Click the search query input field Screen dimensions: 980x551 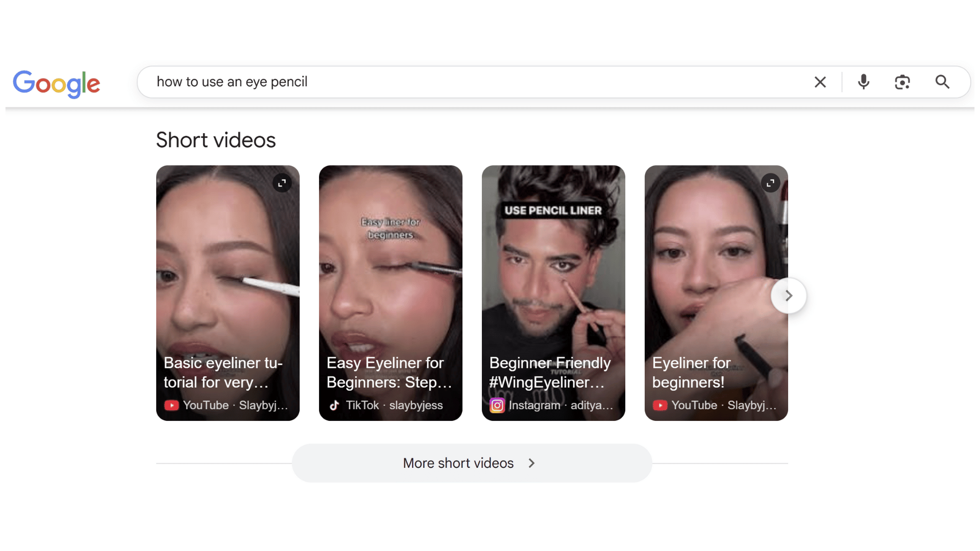(x=459, y=82)
